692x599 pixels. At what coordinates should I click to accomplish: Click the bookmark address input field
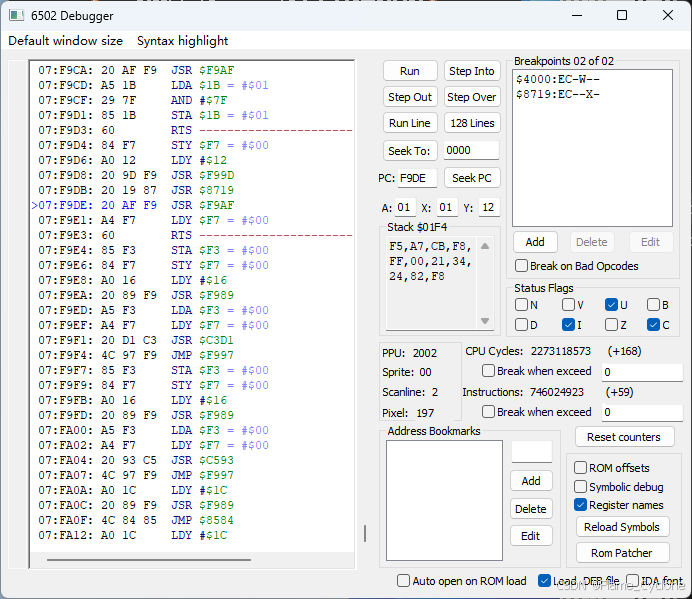tap(531, 451)
